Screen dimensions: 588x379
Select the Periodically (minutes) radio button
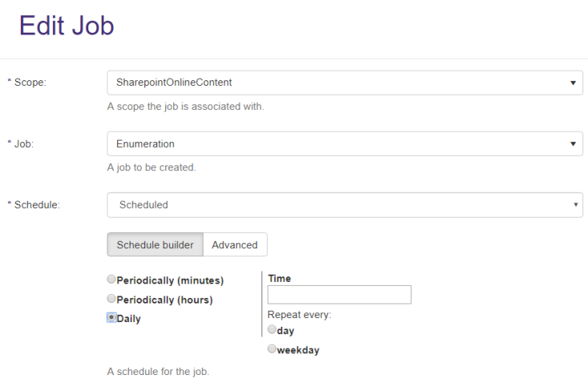tap(112, 279)
